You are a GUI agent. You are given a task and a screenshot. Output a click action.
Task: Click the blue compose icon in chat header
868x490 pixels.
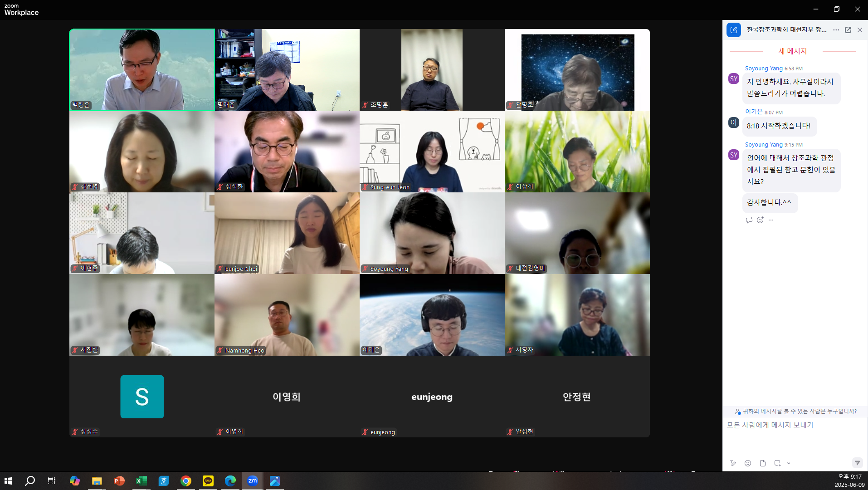tap(734, 30)
